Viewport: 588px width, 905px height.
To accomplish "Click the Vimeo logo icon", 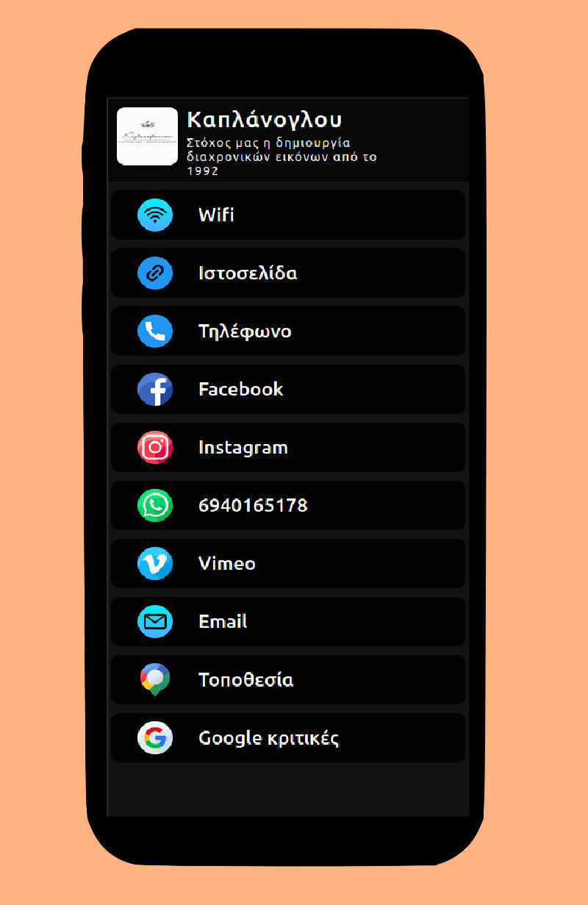I will (x=155, y=564).
